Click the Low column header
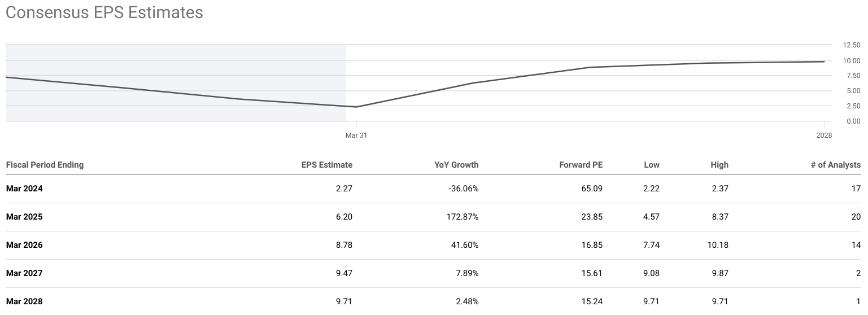This screenshot has height=315, width=868. pyautogui.click(x=651, y=165)
